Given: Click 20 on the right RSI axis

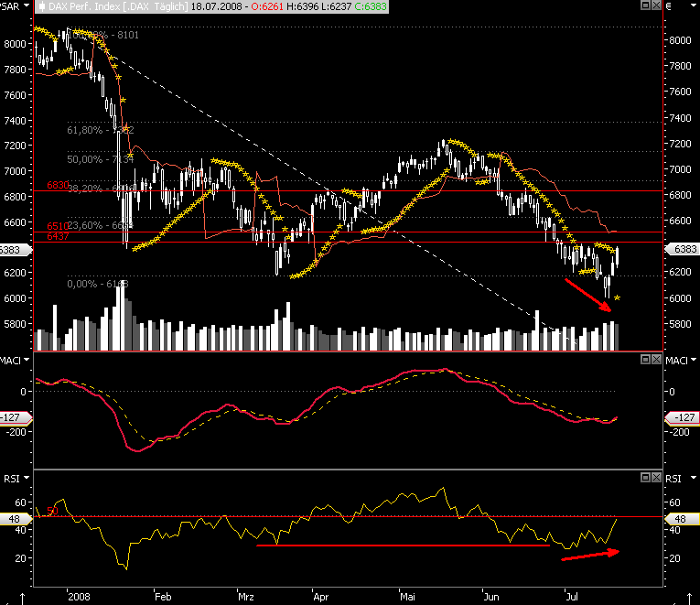Looking at the screenshot, I should pyautogui.click(x=674, y=558).
